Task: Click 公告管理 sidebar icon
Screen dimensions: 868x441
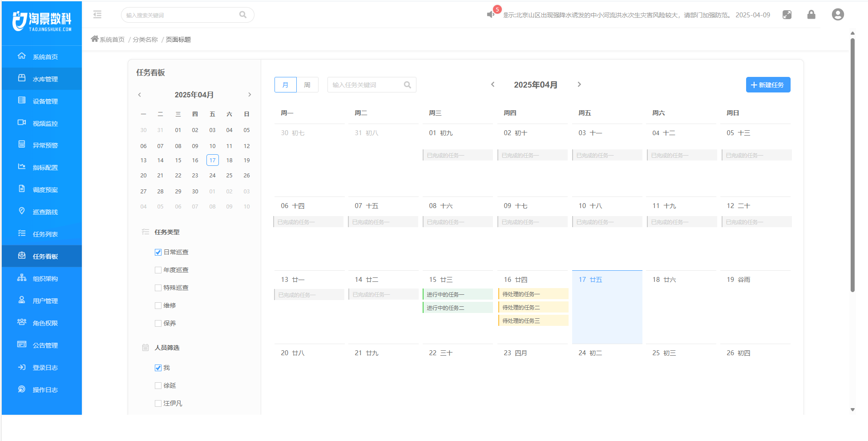Action: (21, 345)
